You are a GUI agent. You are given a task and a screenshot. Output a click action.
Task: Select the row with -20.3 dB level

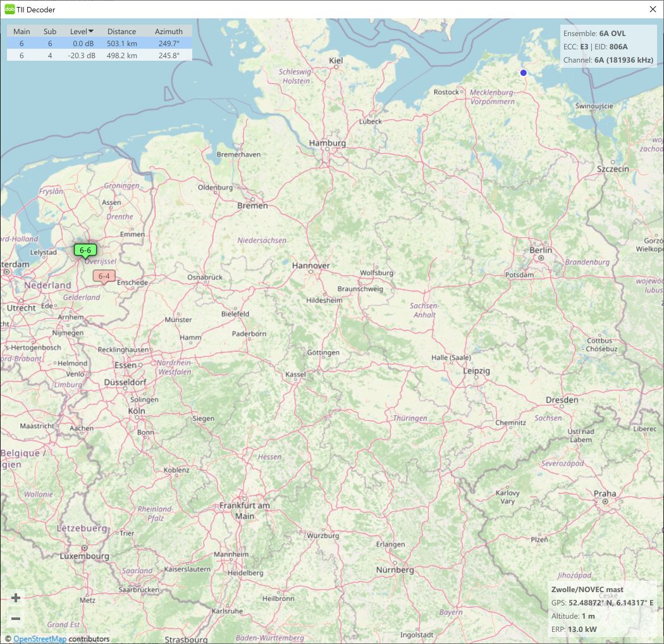click(82, 55)
